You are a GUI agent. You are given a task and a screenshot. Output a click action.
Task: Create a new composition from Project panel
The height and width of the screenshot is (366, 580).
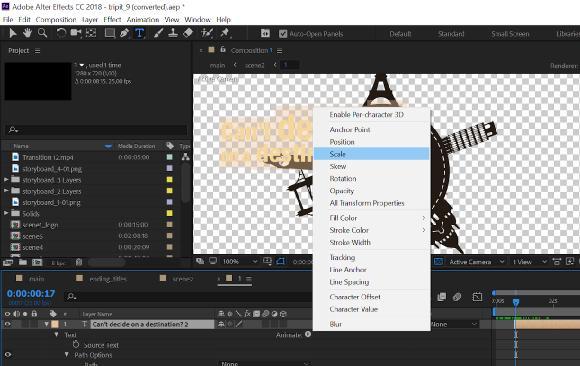(37, 262)
